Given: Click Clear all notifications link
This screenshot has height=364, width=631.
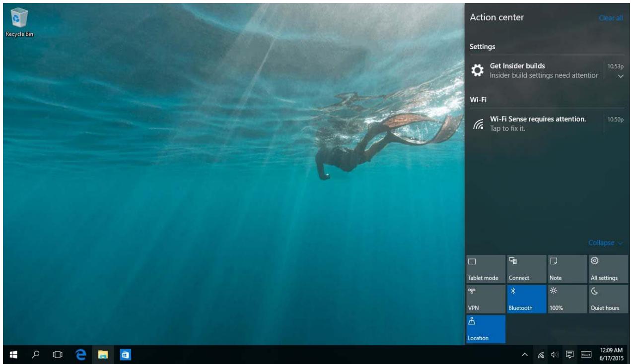Looking at the screenshot, I should (x=610, y=18).
